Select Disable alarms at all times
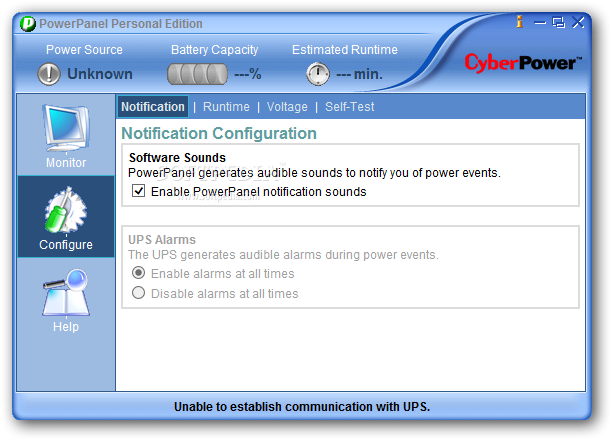Viewport: 612px width, 440px height. coord(139,293)
